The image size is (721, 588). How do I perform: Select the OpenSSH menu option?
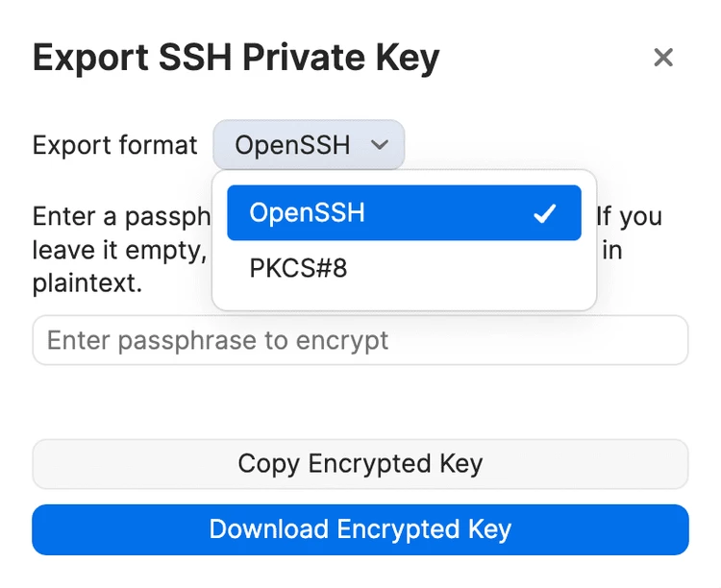click(x=404, y=213)
